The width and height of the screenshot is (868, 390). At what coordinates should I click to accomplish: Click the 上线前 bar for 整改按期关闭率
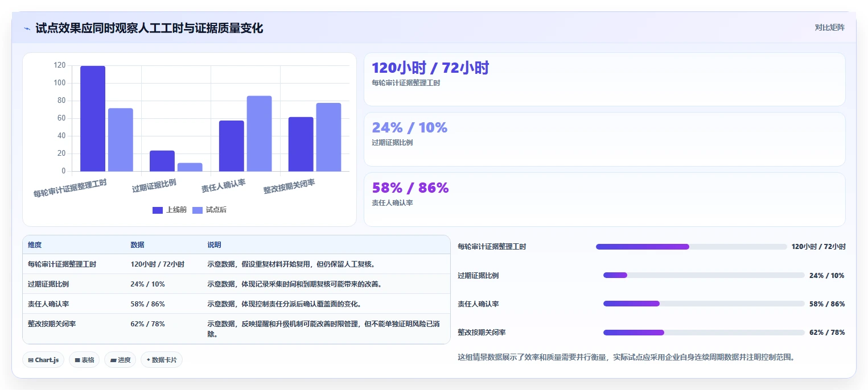tap(301, 144)
